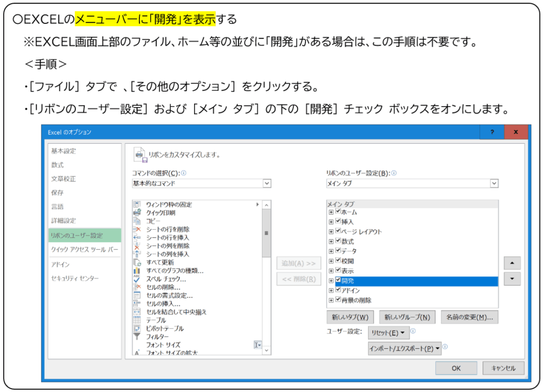Click the OK button
This screenshot has height=392, width=543.
point(456,368)
